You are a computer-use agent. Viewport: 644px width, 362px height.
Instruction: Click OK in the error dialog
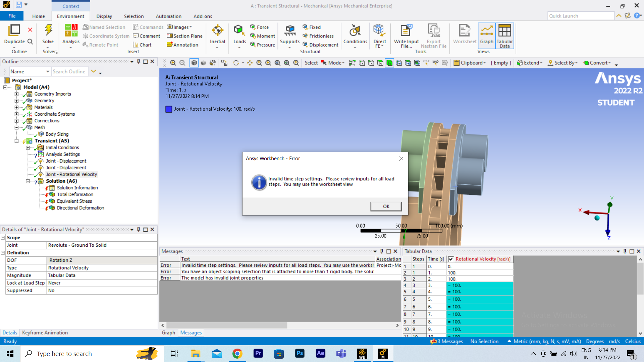click(386, 206)
